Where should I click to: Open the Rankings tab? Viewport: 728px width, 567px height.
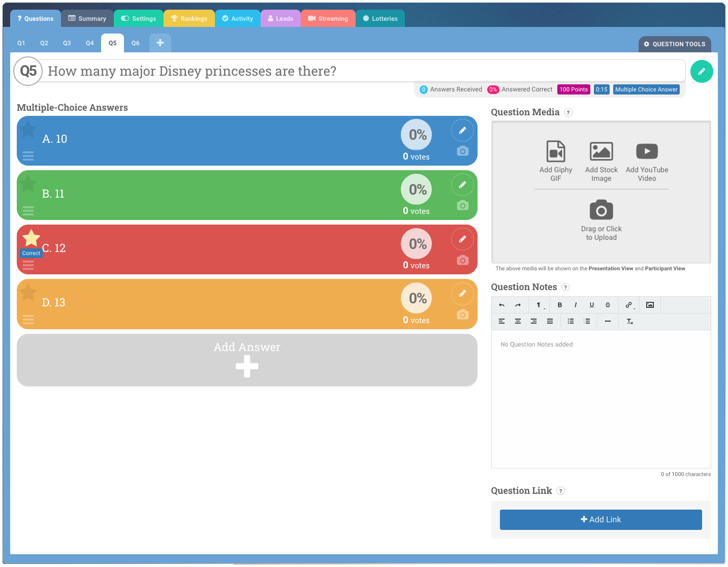click(189, 19)
